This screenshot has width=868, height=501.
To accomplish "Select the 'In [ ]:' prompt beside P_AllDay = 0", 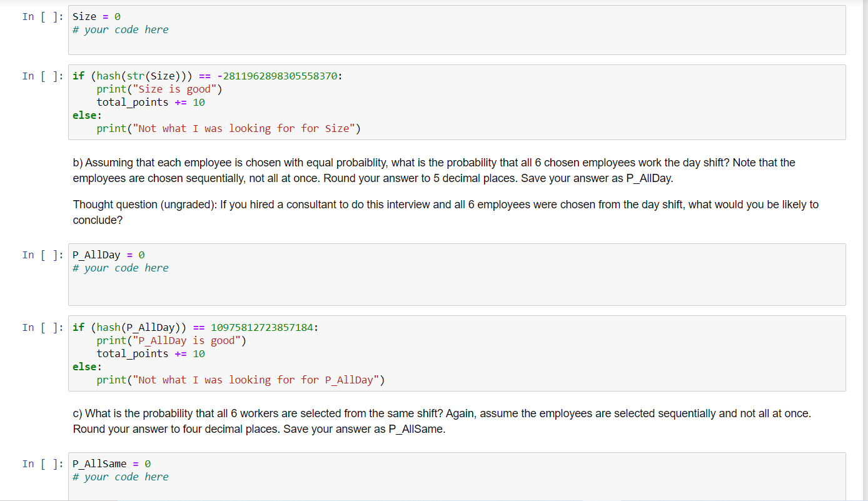I will [43, 255].
